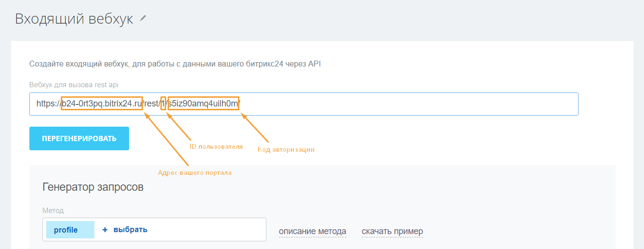644x249 pixels.
Task: Open the описание метода link
Action: pyautogui.click(x=313, y=232)
